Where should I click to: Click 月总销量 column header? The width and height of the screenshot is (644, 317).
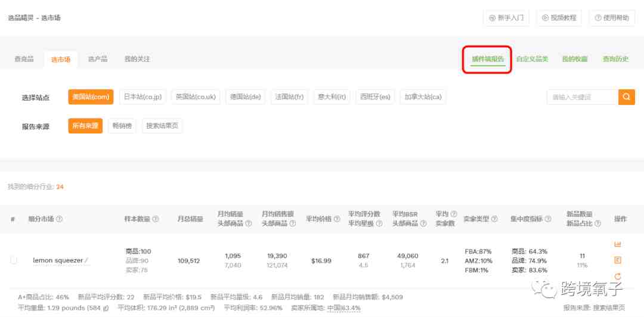coord(190,219)
